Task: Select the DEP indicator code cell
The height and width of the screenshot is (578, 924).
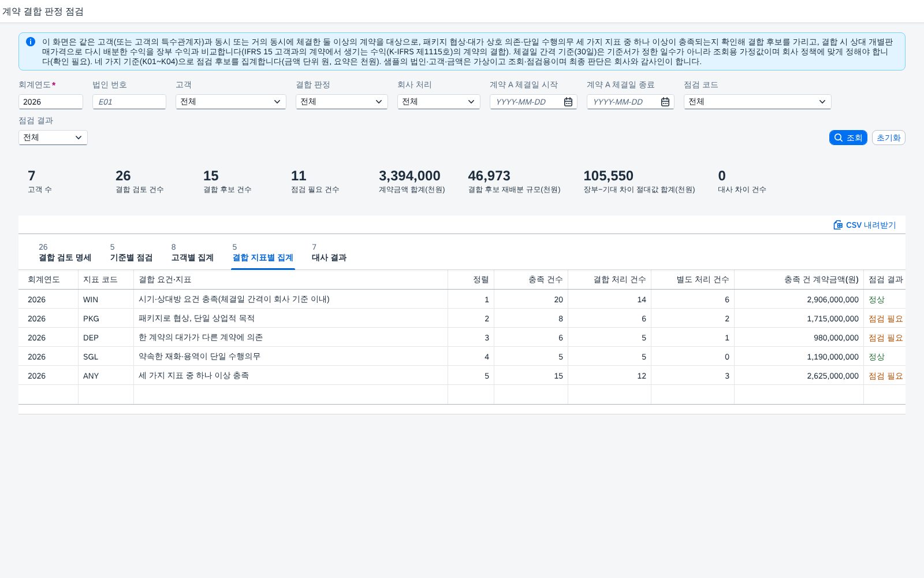Action: coord(106,338)
